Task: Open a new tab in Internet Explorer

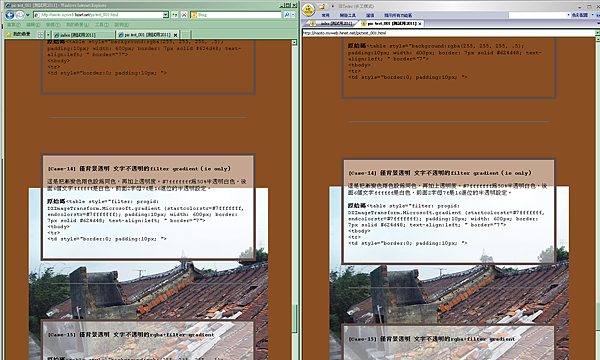Action: [186, 35]
